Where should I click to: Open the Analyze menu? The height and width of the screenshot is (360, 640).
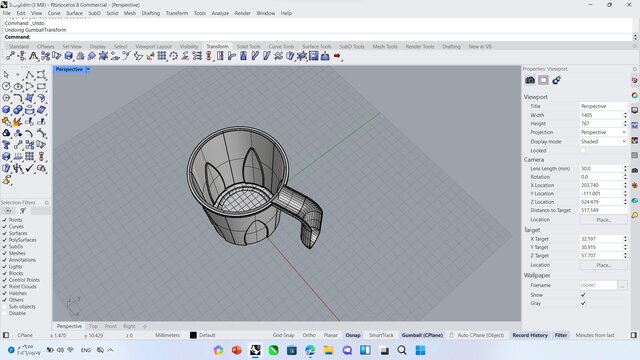click(220, 13)
